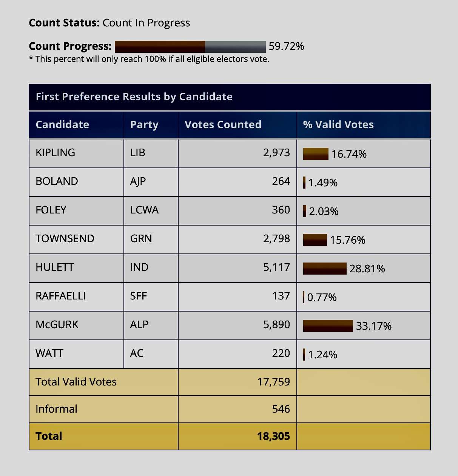Click the First Preference Results by Candidate heading
The width and height of the screenshot is (458, 476).
(134, 97)
